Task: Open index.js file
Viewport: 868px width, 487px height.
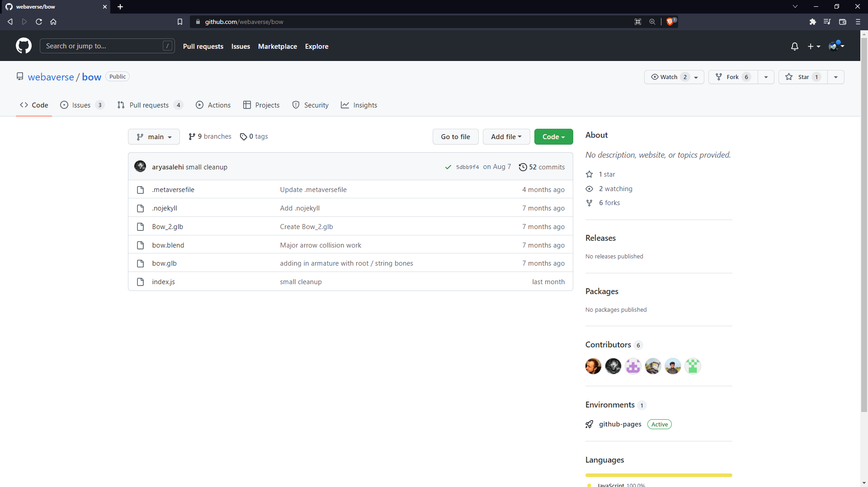Action: pyautogui.click(x=163, y=282)
